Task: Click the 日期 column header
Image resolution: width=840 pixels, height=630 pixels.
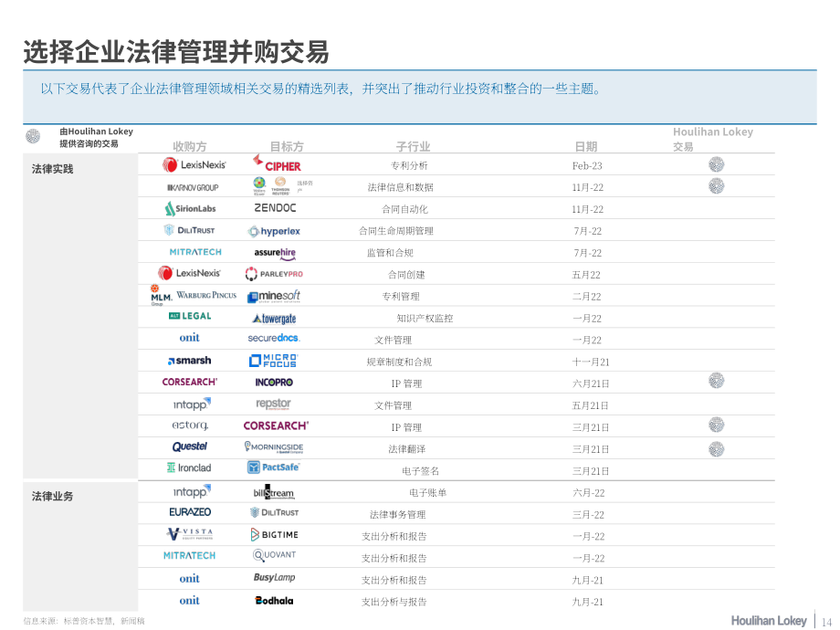Action: (586, 146)
